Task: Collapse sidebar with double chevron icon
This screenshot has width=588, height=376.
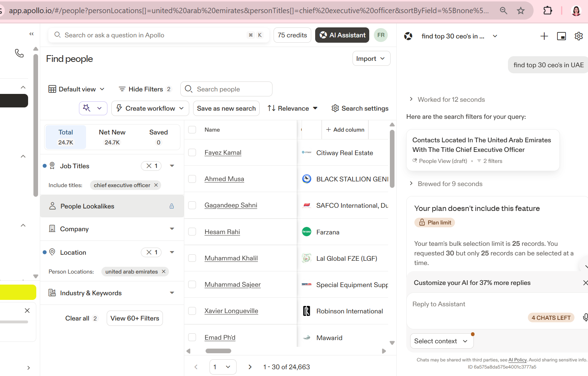Action: 32,34
